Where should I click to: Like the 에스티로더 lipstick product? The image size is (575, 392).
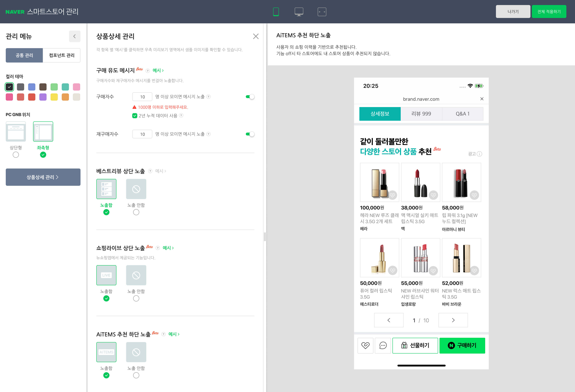click(x=392, y=271)
